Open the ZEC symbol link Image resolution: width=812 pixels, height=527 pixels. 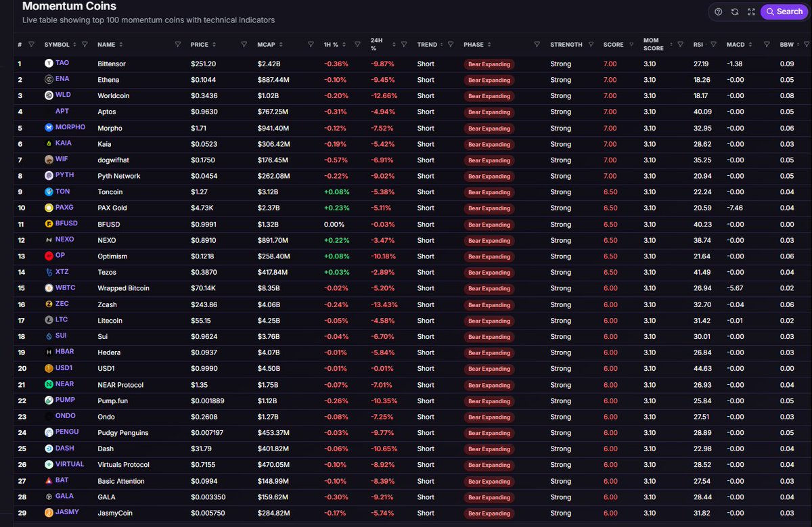click(62, 304)
